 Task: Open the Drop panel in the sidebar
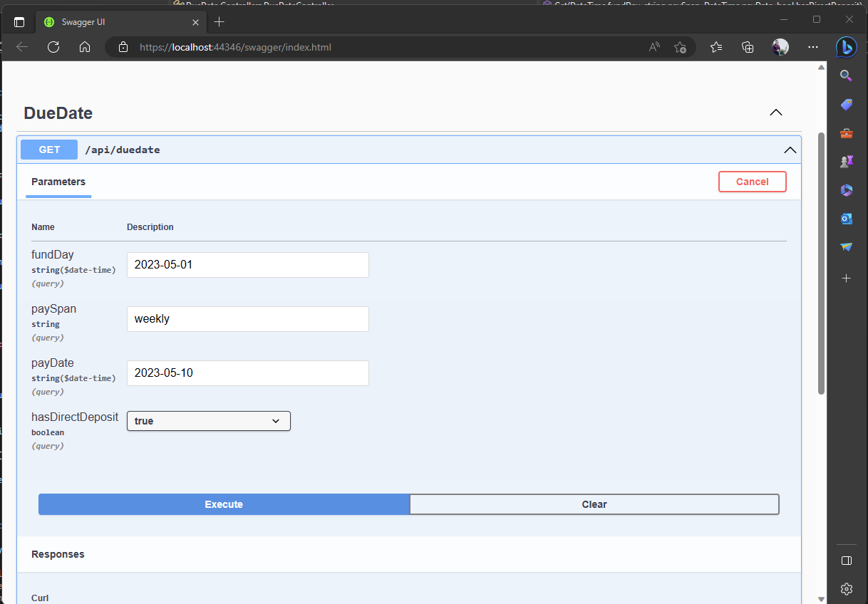coord(846,247)
